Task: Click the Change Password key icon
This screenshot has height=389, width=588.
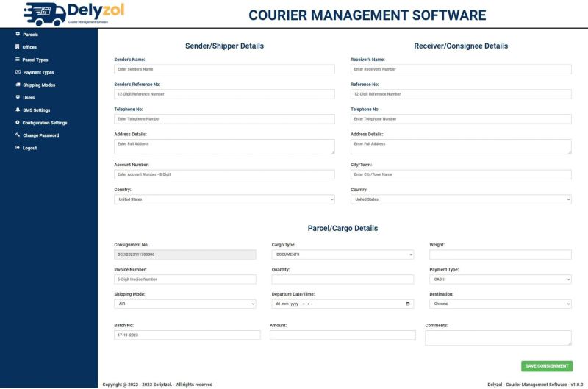Action: (17, 135)
